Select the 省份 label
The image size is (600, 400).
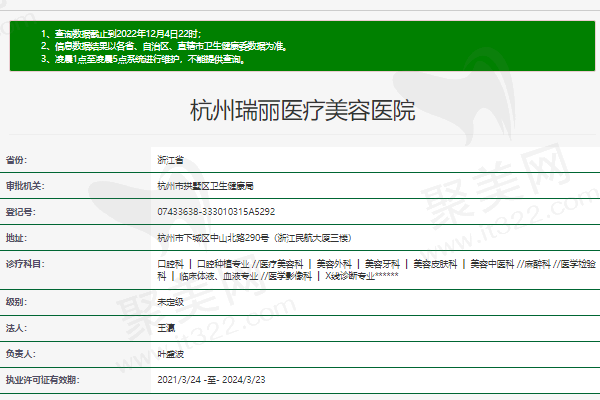coord(16,160)
